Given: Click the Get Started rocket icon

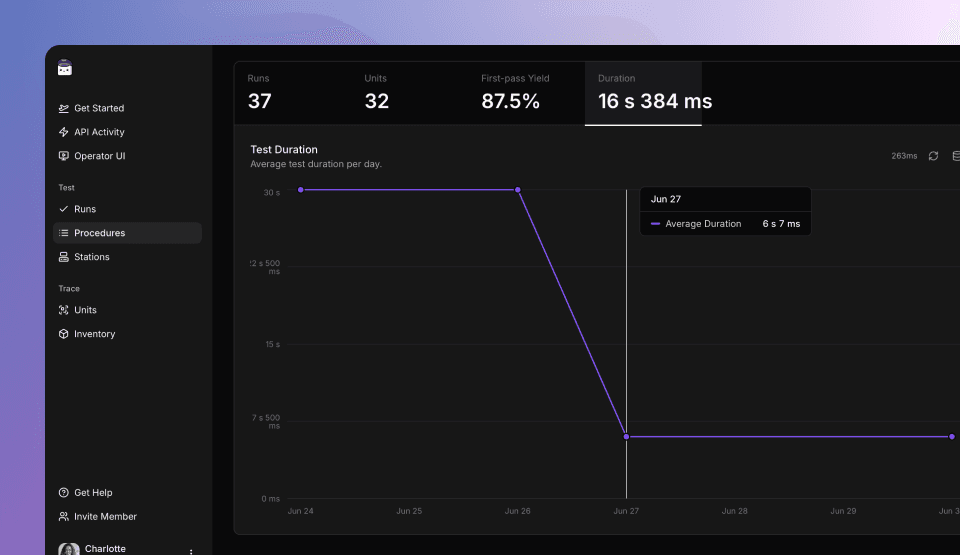Looking at the screenshot, I should click(x=64, y=108).
